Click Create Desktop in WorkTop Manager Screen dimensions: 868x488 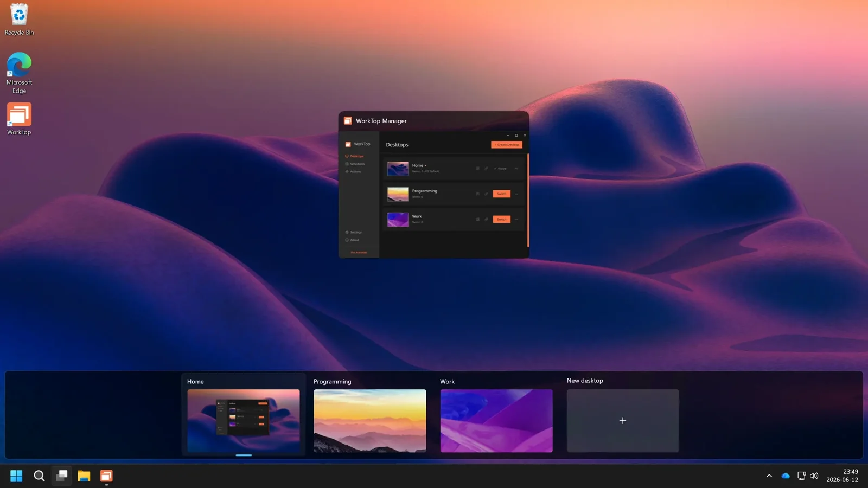click(507, 145)
